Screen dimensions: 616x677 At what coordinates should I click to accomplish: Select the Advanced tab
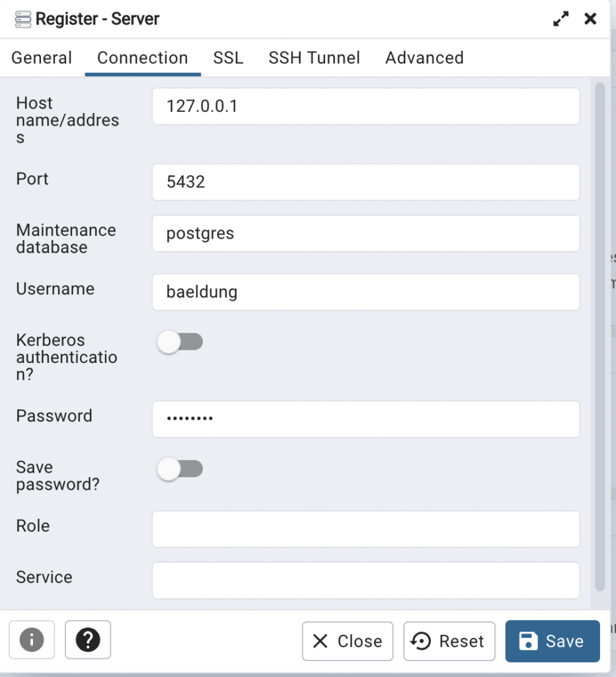(424, 58)
